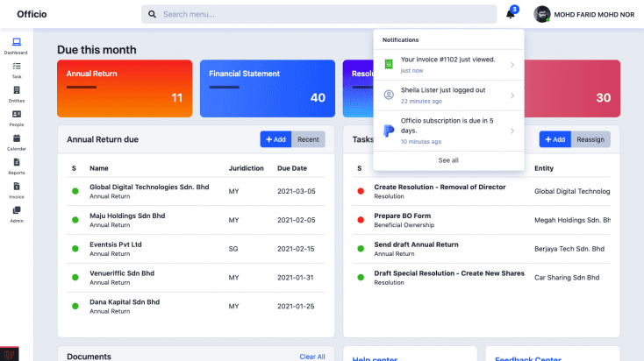Select Dana Kapital Sdn Bhd name
This screenshot has width=644, height=361.
pos(125,302)
